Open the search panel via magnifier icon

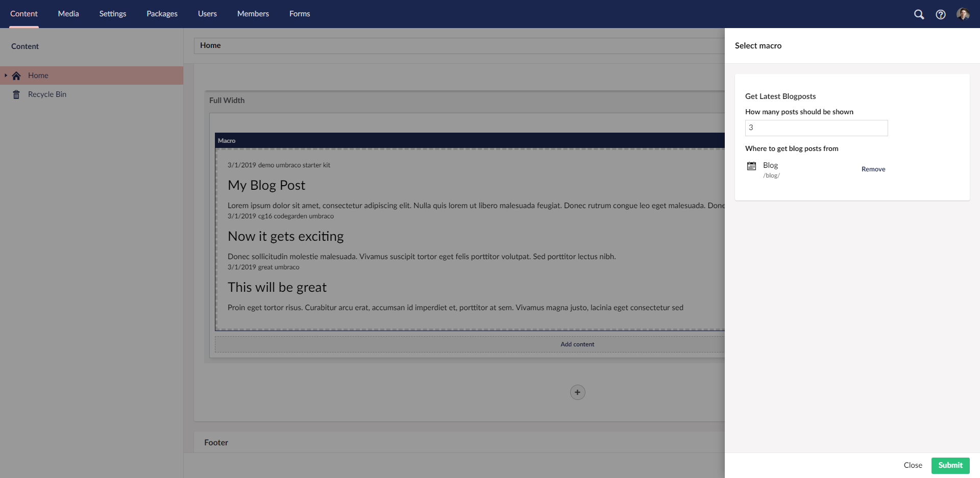[919, 14]
